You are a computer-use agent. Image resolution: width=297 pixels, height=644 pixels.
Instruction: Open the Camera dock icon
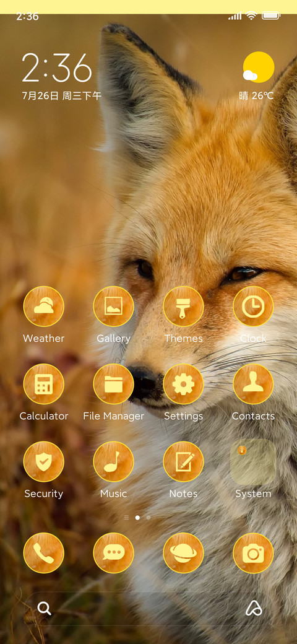tap(253, 553)
